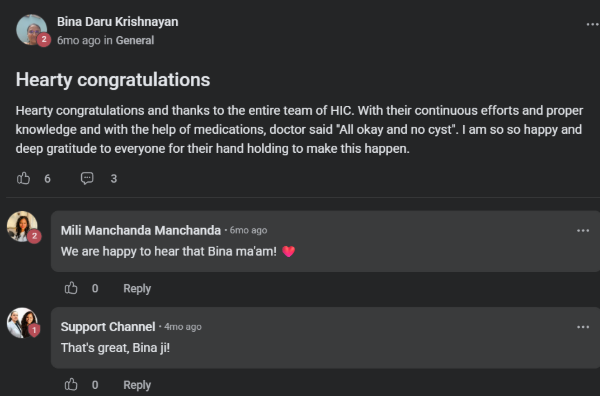Like the Hearty congratulations post
This screenshot has height=396, width=600.
coord(23,178)
